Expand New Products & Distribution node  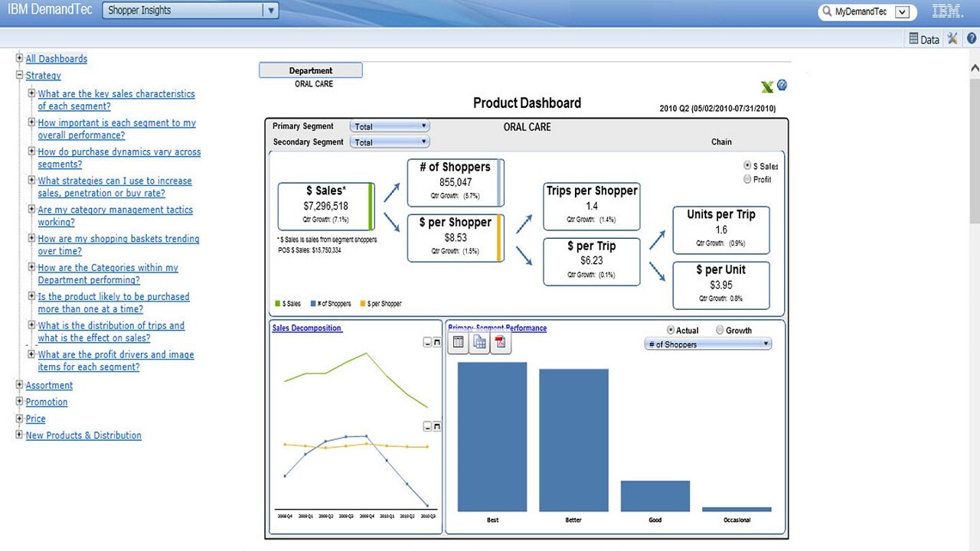point(20,435)
